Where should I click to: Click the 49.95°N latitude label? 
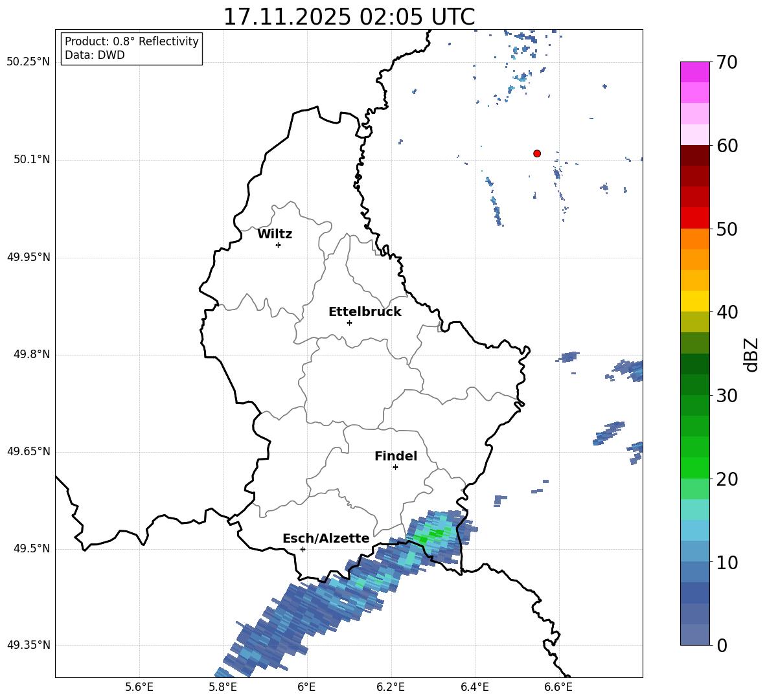(29, 257)
